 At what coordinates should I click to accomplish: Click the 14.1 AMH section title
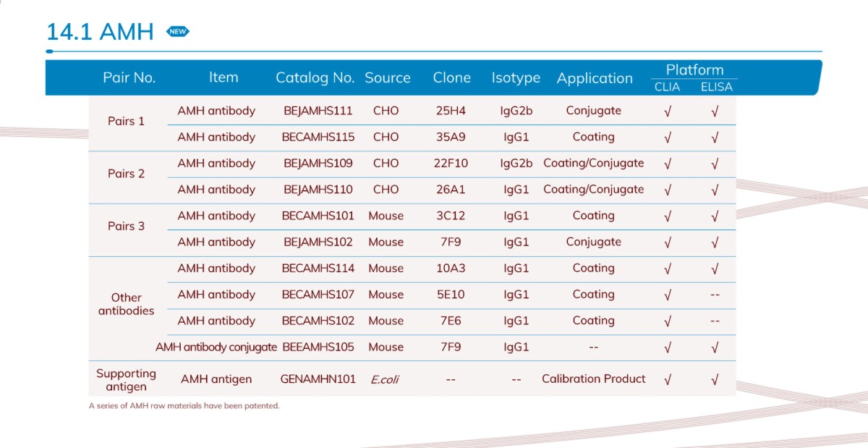tap(100, 32)
